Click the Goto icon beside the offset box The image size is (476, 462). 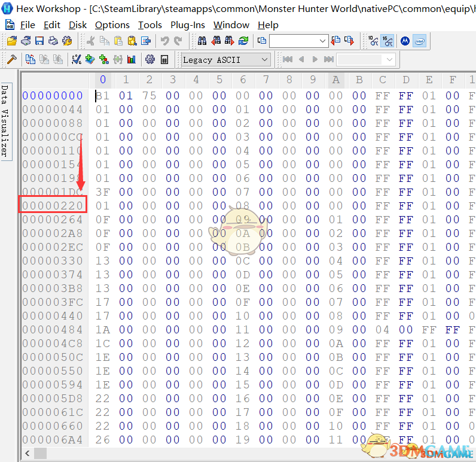(x=262, y=41)
